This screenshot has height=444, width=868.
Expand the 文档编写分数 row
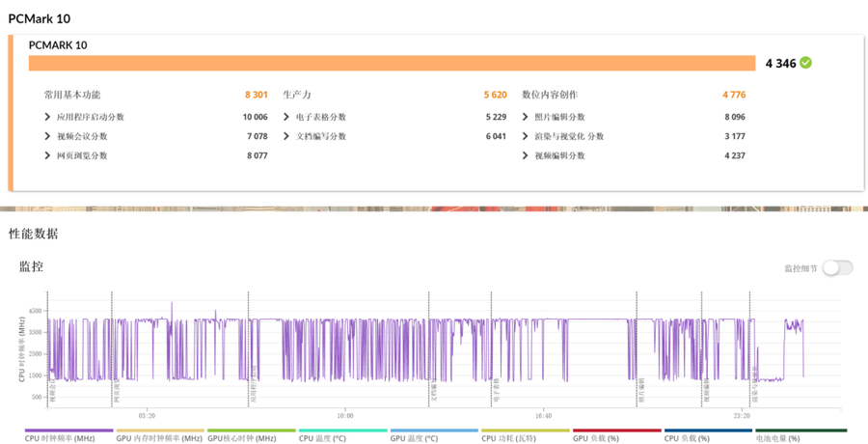coord(287,136)
